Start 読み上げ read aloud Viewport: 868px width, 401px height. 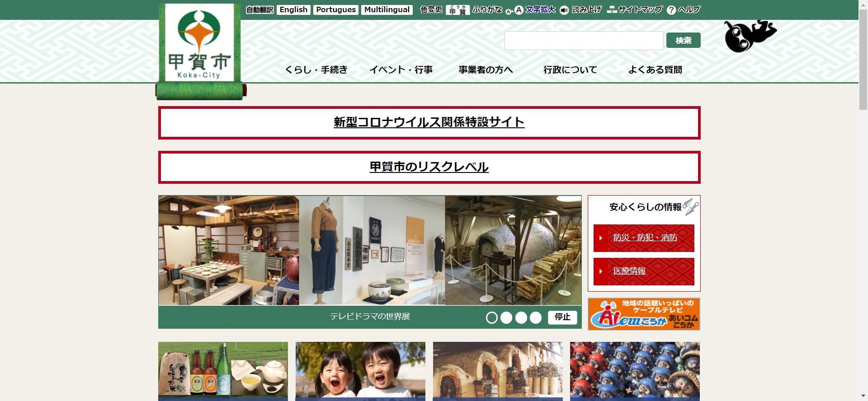tap(586, 9)
